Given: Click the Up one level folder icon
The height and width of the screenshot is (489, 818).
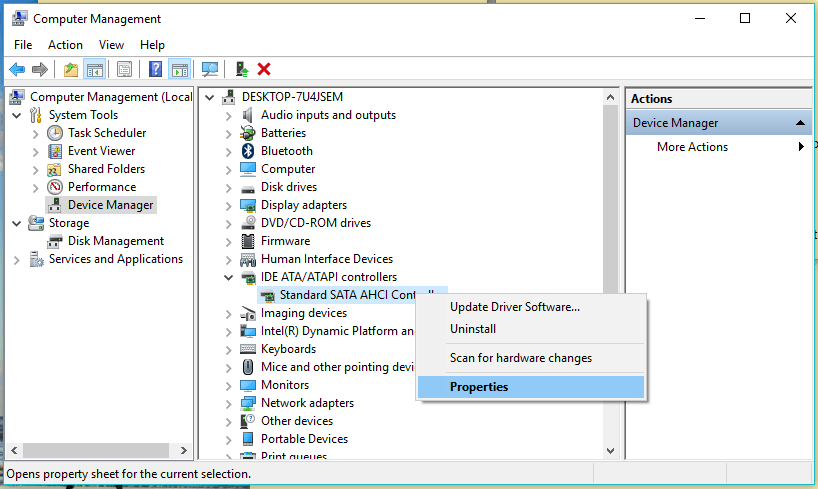Looking at the screenshot, I should 70,69.
